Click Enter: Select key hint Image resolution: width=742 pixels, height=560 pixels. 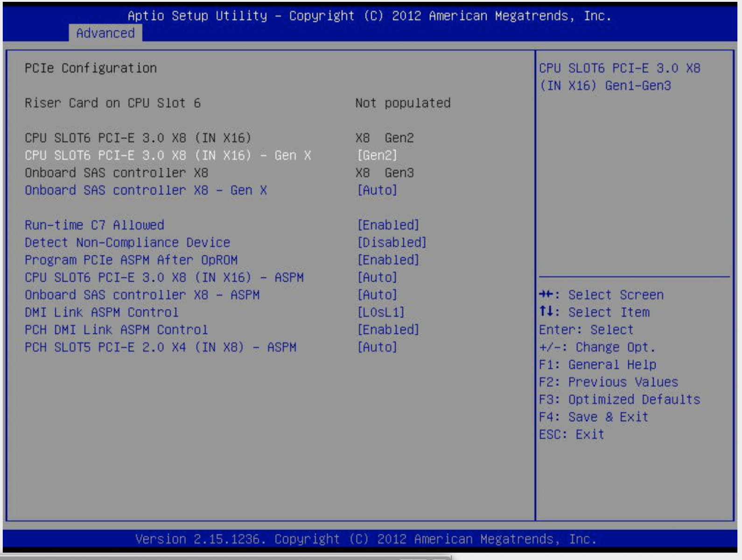coord(586,330)
